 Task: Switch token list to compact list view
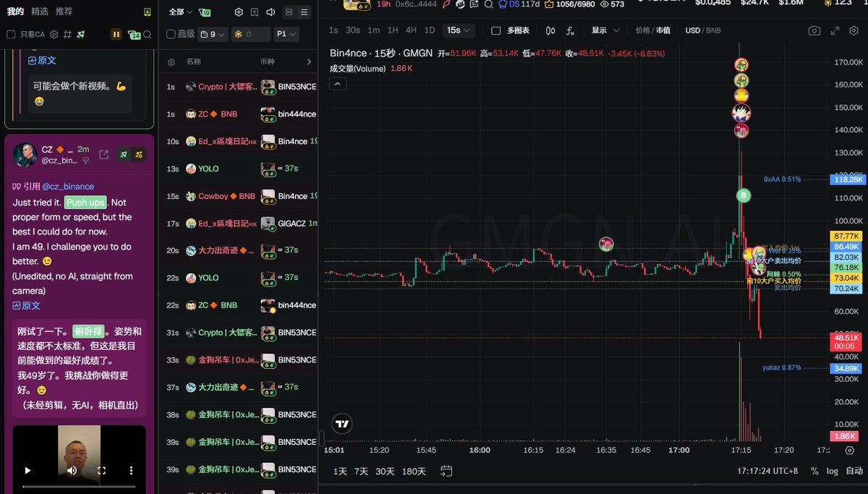pos(305,12)
